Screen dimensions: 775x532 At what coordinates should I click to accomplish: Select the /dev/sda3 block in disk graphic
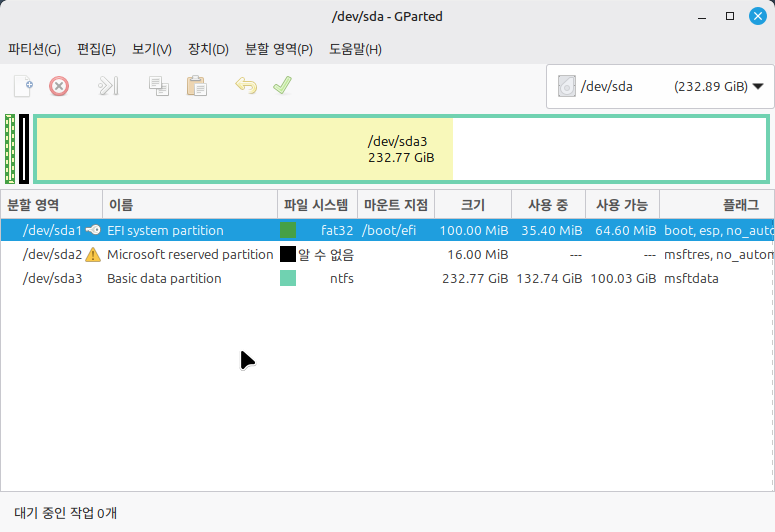[401, 150]
